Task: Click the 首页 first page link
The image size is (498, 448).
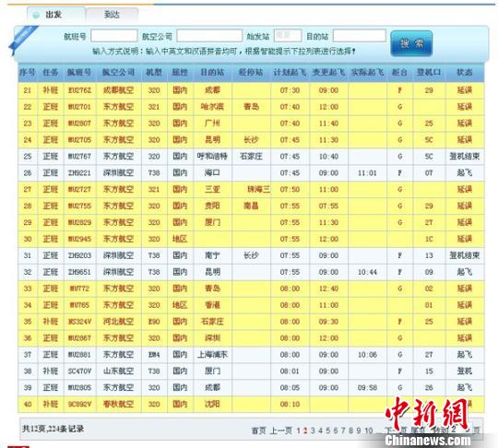Action: tap(258, 430)
